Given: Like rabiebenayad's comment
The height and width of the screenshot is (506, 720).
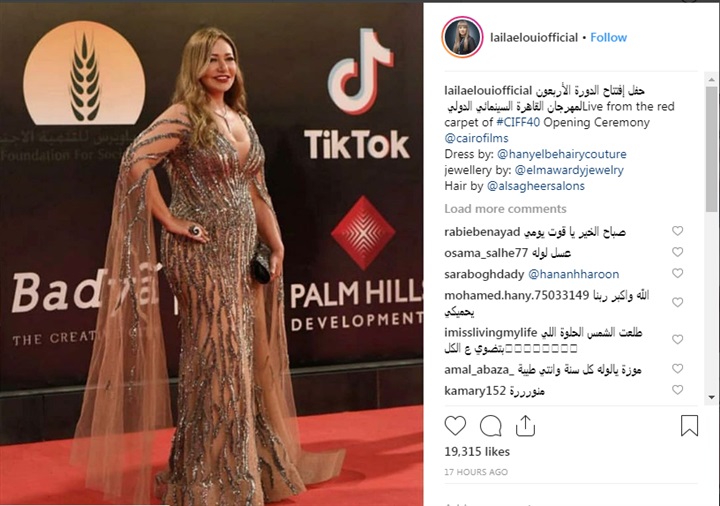Looking at the screenshot, I should pos(677,231).
